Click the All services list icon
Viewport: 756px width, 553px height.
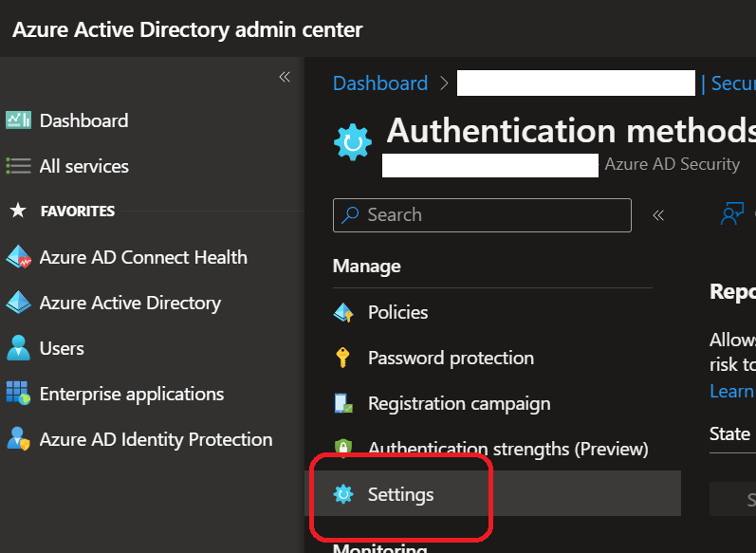click(x=18, y=166)
